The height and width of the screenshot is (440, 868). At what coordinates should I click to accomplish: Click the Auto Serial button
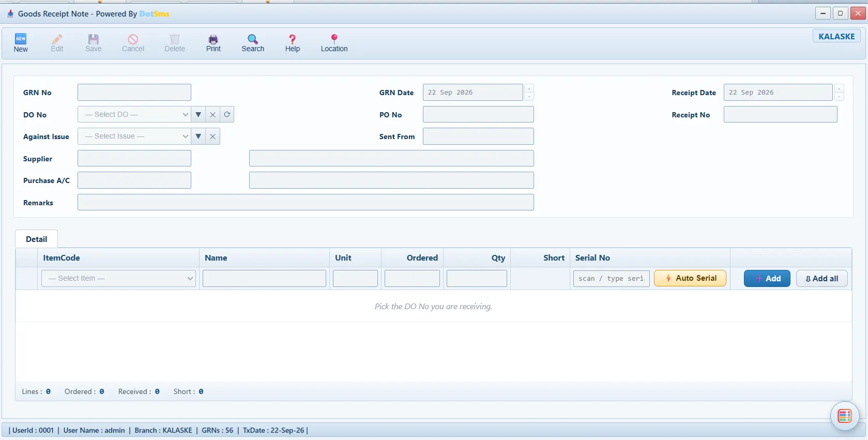[x=690, y=278]
